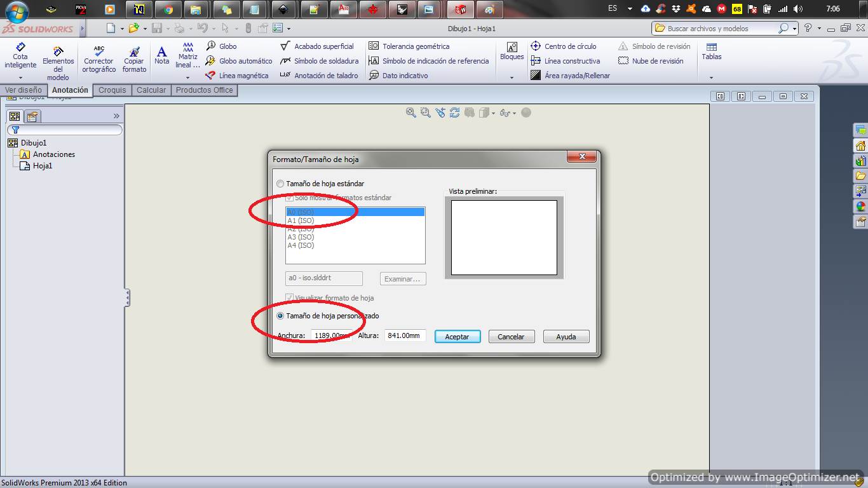Open the search box dropdown arrow
Image resolution: width=868 pixels, height=488 pixels.
point(794,29)
